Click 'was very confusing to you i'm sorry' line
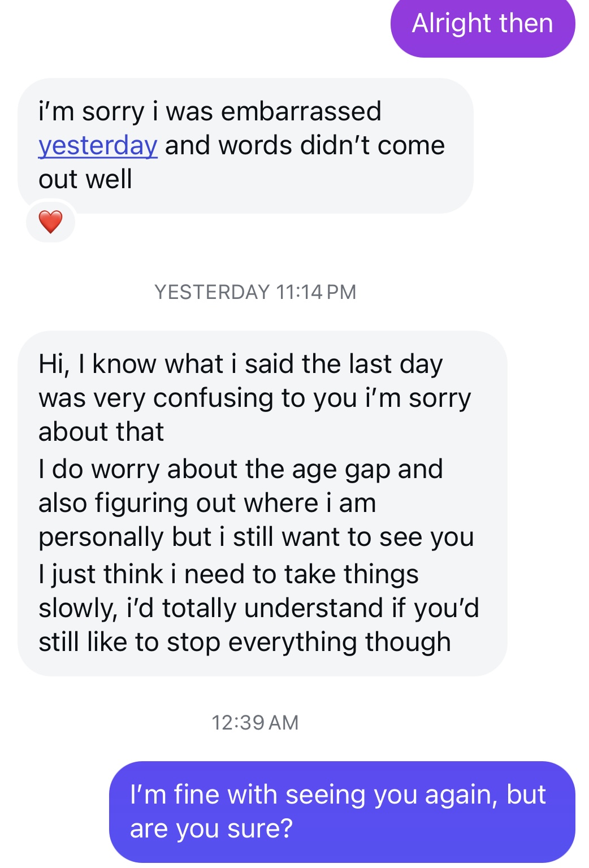Screen dimensions: 589x868 click(x=254, y=398)
